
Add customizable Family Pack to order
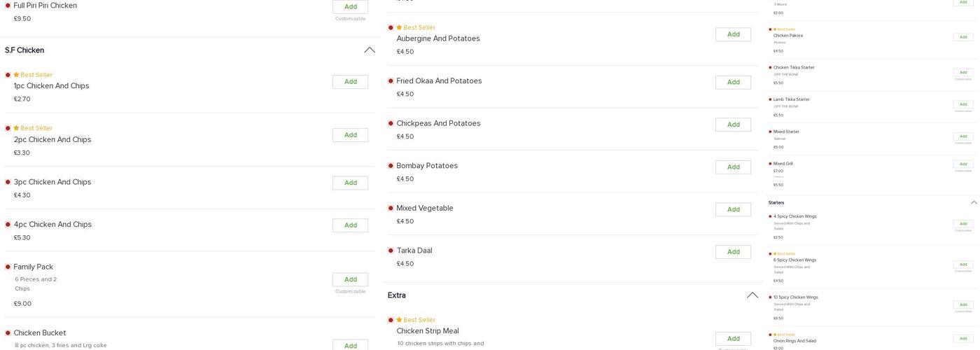click(x=350, y=279)
